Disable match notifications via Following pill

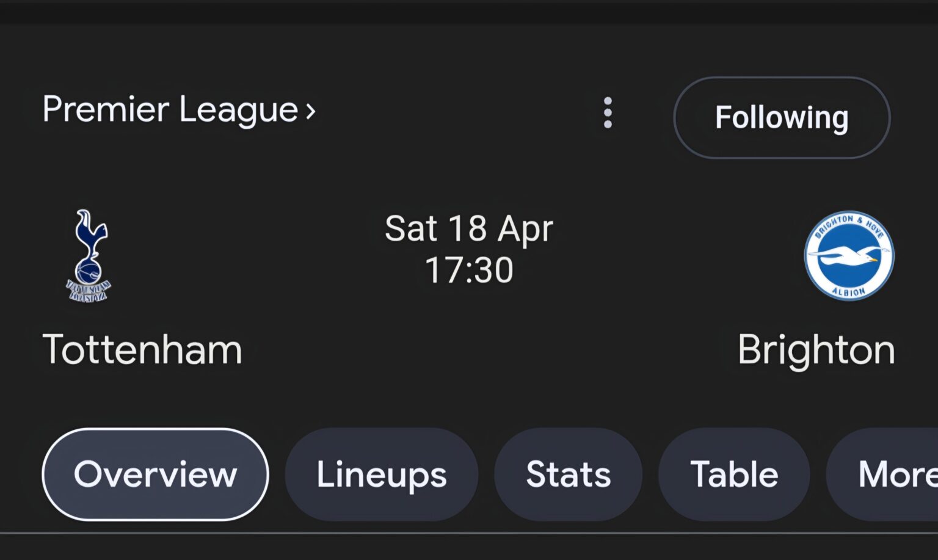pos(782,117)
